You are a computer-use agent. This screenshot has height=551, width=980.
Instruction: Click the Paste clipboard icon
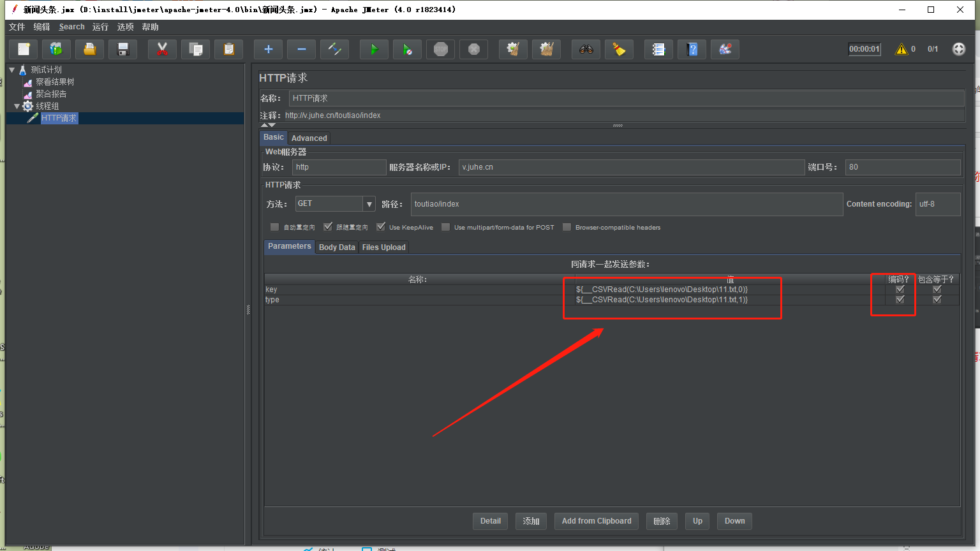(228, 49)
